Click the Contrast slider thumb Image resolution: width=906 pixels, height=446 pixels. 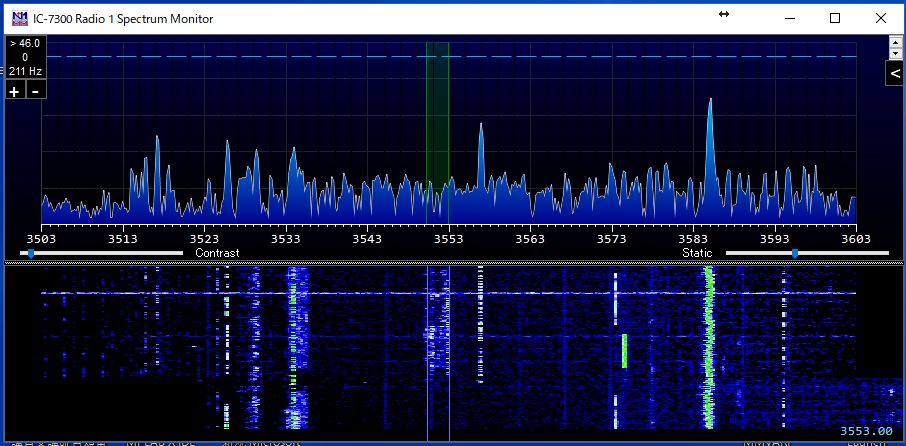pos(31,253)
